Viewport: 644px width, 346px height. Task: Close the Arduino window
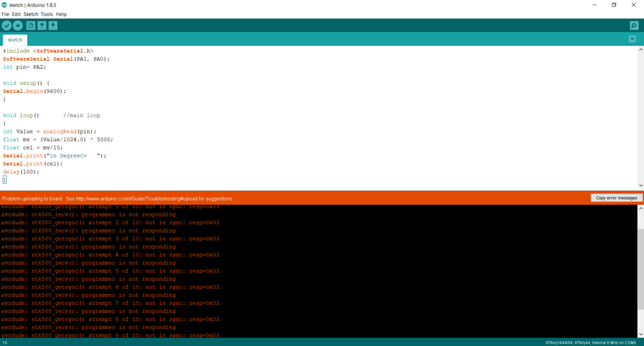point(633,5)
